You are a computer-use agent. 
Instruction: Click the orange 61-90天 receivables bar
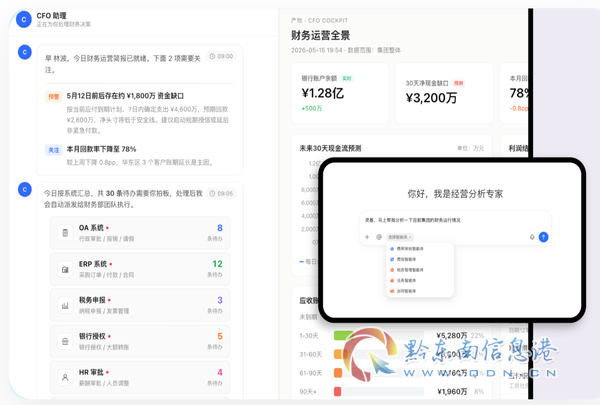click(x=338, y=373)
